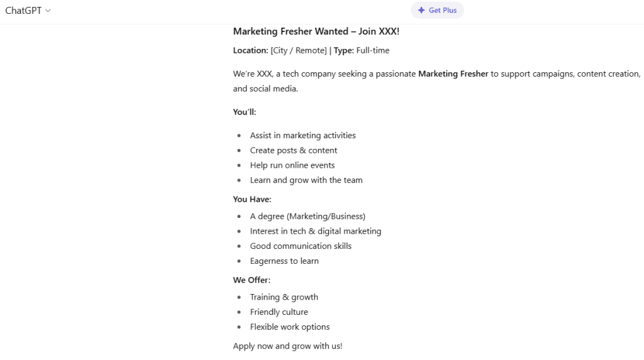The image size is (644, 360).
Task: Click the "[City / Remote]" location placeholder
Action: [x=299, y=50]
